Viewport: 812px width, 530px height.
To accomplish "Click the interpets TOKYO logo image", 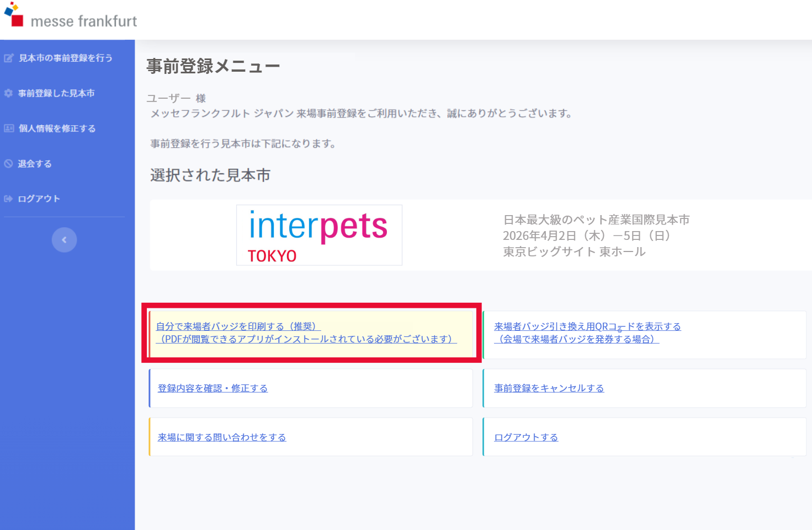I will point(319,235).
